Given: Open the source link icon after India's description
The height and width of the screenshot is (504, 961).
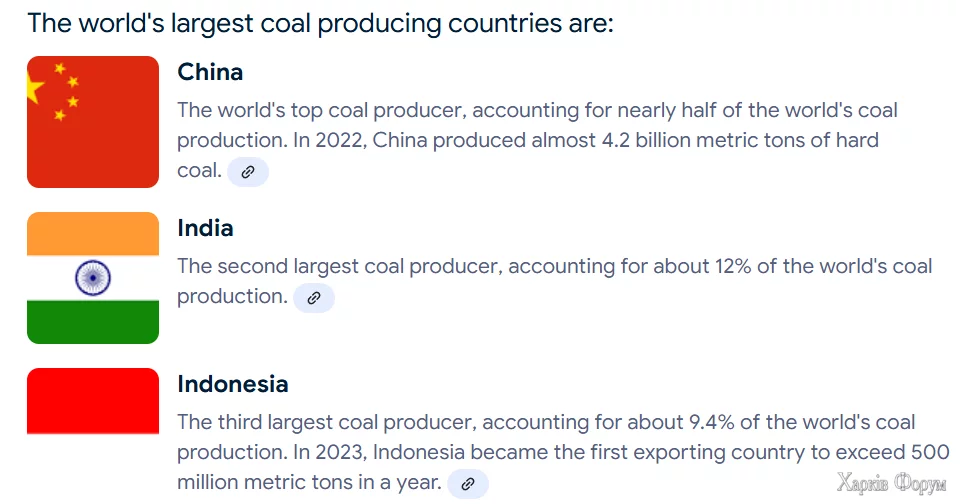Looking at the screenshot, I should click(313, 298).
